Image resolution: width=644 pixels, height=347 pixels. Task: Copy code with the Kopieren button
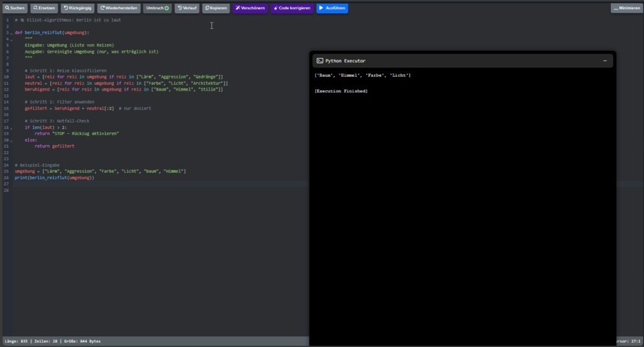216,8
